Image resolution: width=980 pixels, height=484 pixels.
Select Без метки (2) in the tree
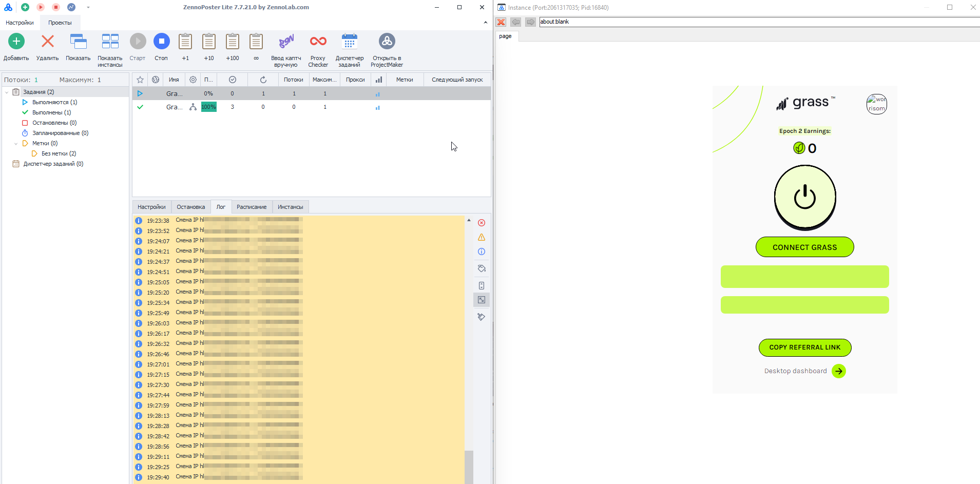click(59, 153)
